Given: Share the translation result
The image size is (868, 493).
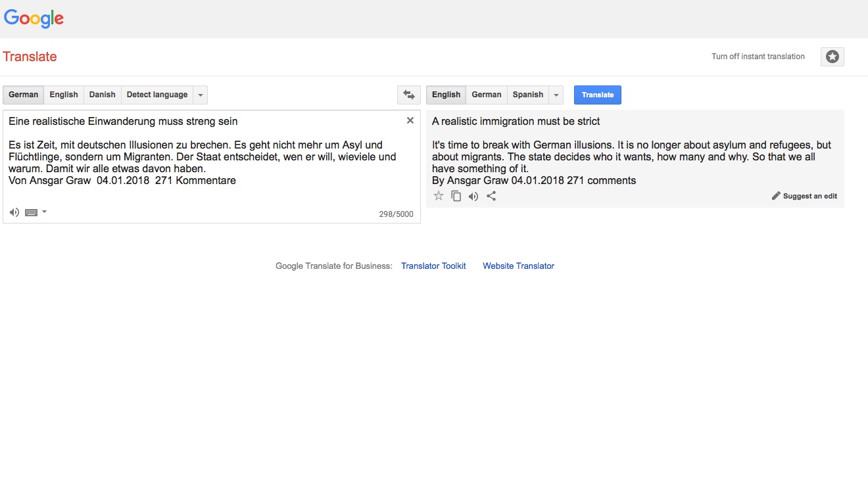Looking at the screenshot, I should pos(491,196).
